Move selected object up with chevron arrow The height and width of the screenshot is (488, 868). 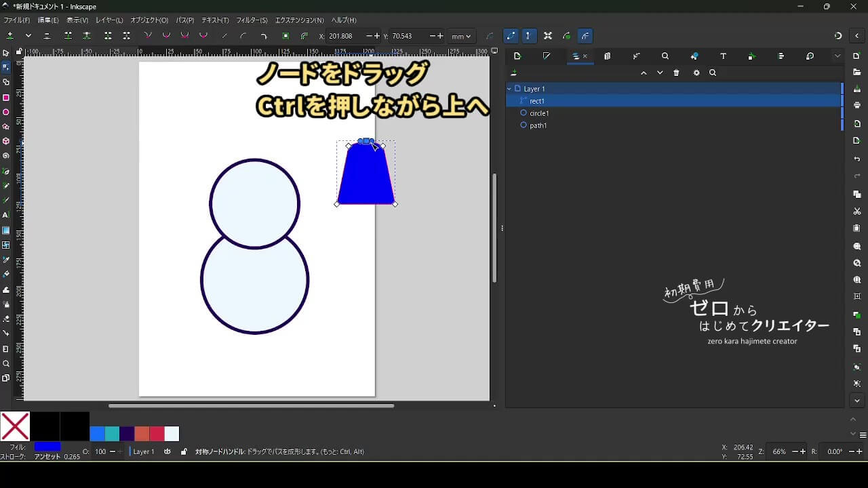coord(644,73)
